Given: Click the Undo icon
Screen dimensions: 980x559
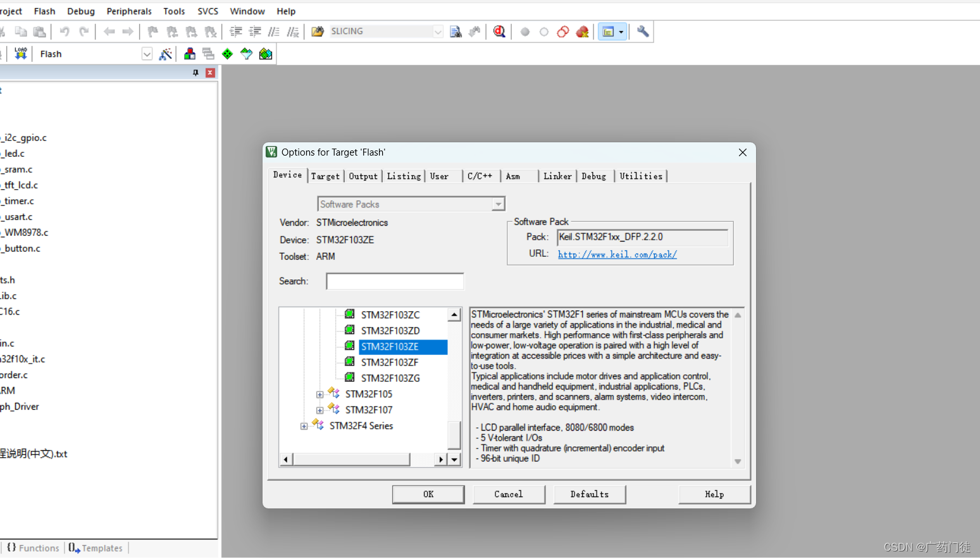Looking at the screenshot, I should pyautogui.click(x=65, y=32).
